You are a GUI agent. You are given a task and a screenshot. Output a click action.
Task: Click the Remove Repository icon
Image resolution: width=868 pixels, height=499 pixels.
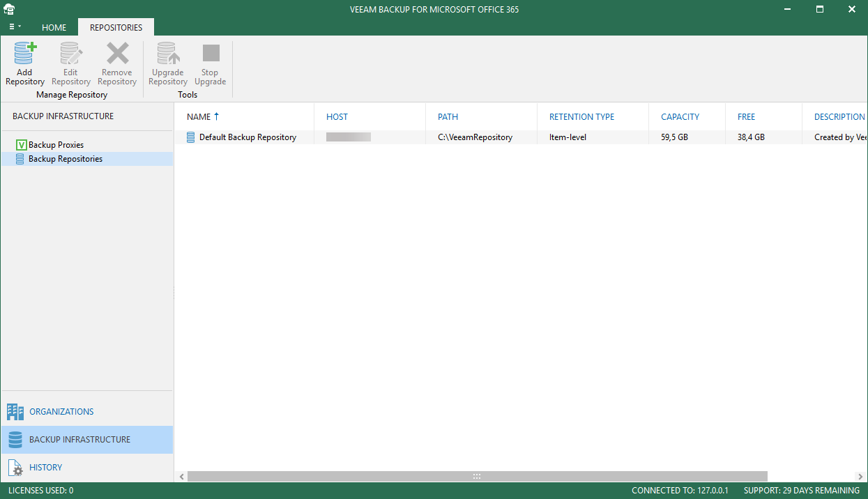[117, 54]
